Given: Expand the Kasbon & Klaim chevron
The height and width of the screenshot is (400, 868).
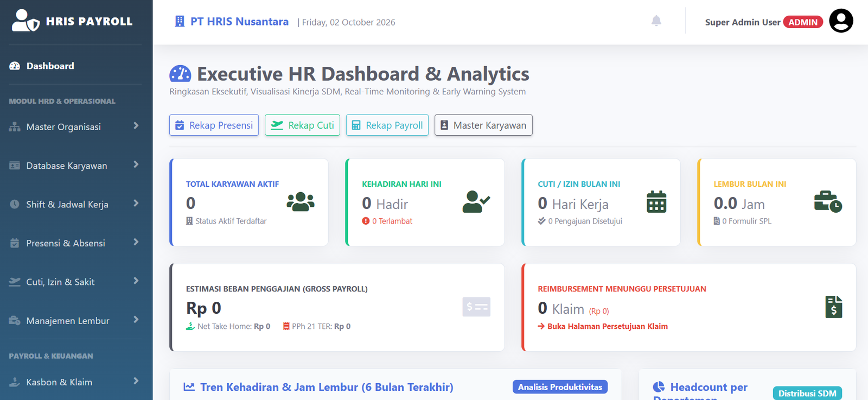Looking at the screenshot, I should [x=136, y=381].
